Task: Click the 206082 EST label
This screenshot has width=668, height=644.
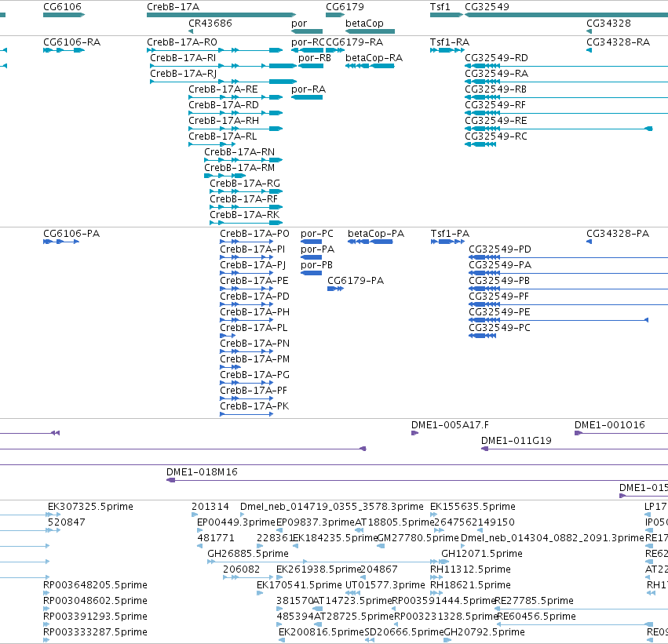Action: [241, 569]
